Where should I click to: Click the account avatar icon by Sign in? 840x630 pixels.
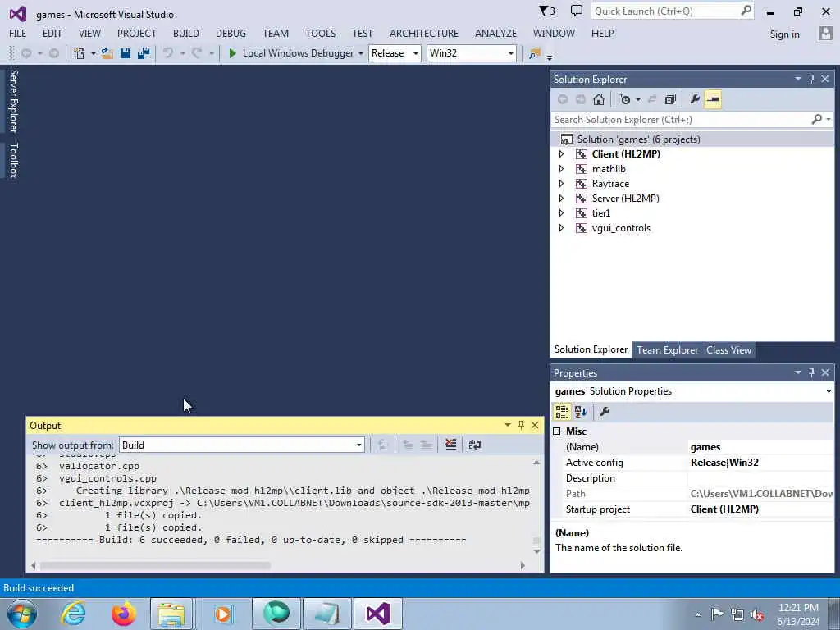tap(825, 34)
